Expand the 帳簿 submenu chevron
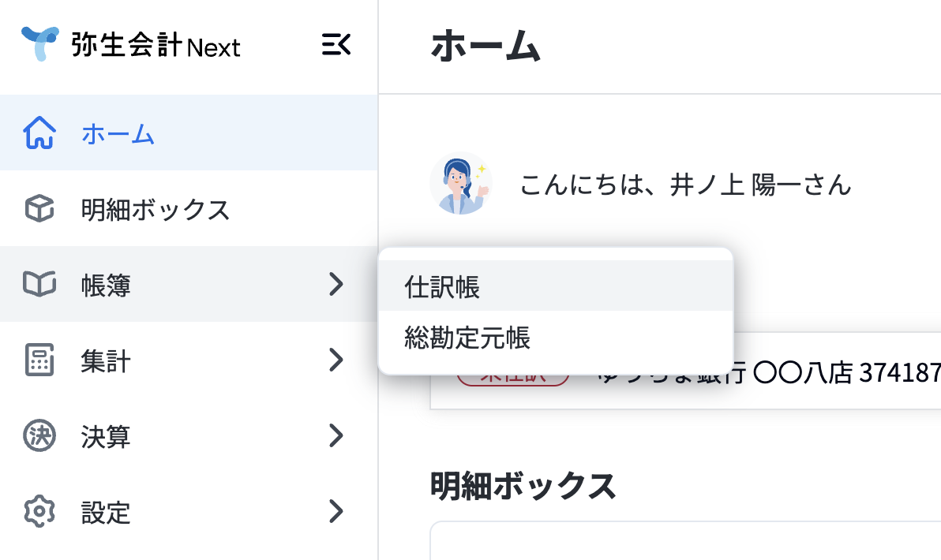Viewport: 941px width, 560px height. [336, 284]
